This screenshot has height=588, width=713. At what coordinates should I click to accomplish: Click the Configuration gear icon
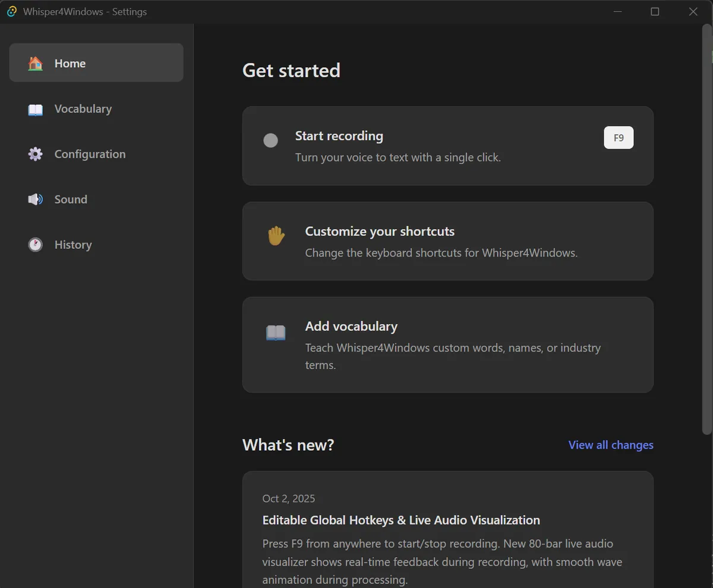[x=36, y=154]
